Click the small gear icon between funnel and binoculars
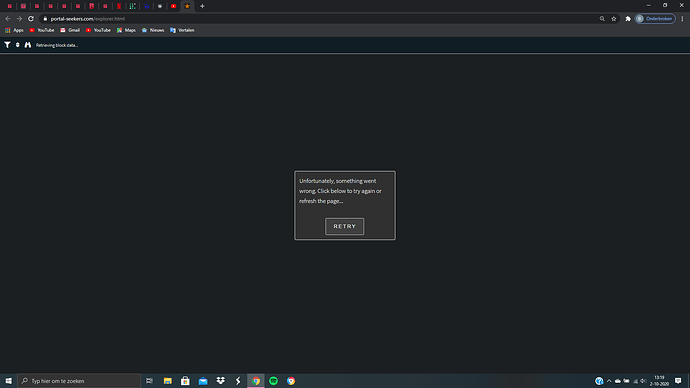The height and width of the screenshot is (388, 690). [18, 45]
